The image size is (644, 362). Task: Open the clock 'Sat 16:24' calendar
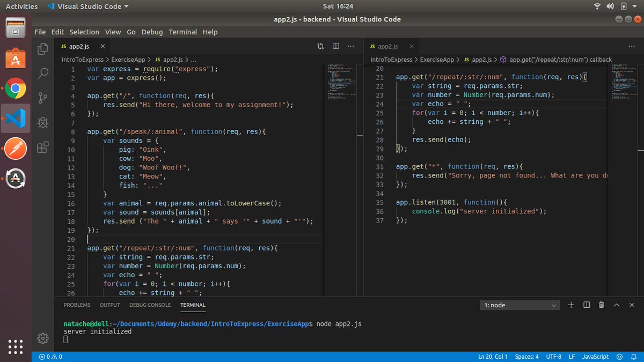338,6
